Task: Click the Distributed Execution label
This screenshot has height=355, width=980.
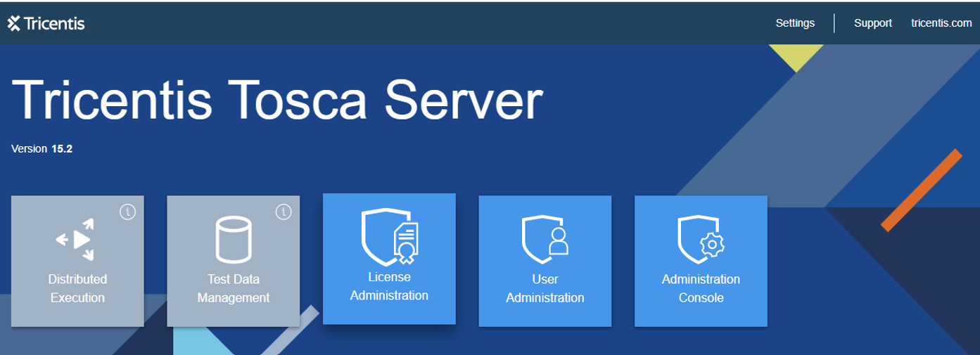Action: [77, 288]
